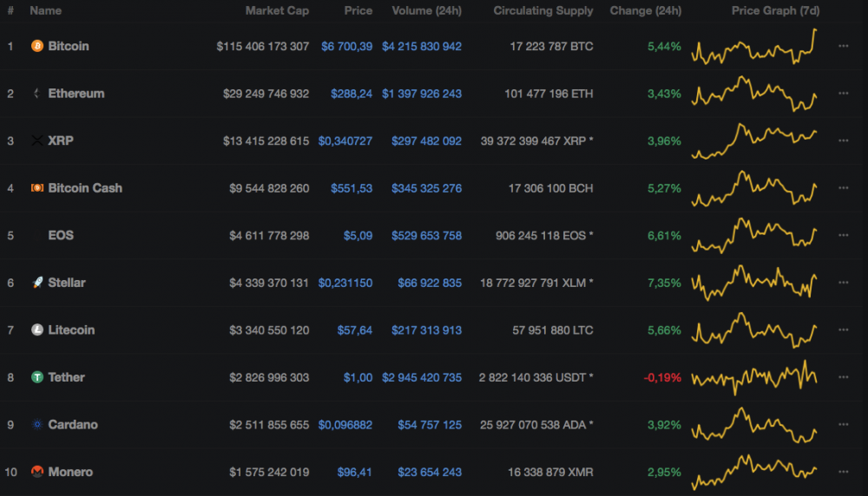Open the more options menu for XRP
Screen dimensions: 868x496
pyautogui.click(x=843, y=140)
